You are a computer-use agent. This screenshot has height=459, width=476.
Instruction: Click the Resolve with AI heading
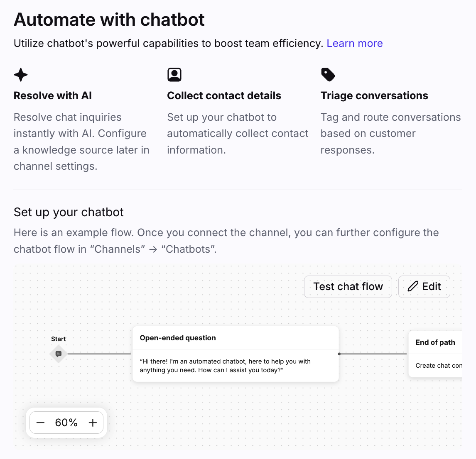(53, 95)
